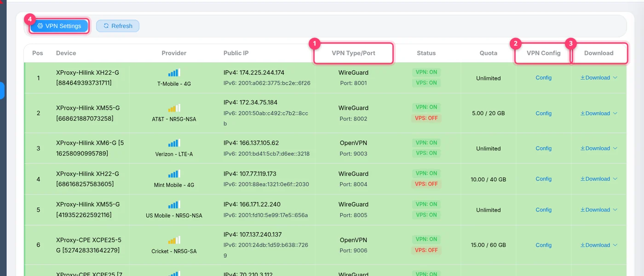Open Config link for port 9003

click(543, 148)
